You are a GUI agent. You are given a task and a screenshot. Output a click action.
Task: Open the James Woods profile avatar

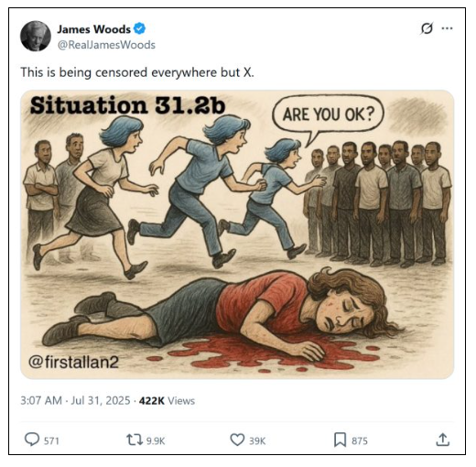36,36
